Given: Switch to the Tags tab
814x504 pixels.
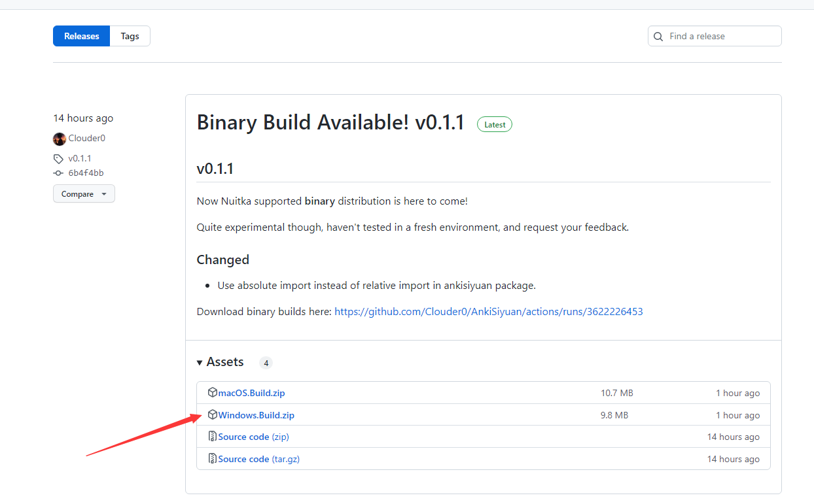Looking at the screenshot, I should pyautogui.click(x=130, y=36).
